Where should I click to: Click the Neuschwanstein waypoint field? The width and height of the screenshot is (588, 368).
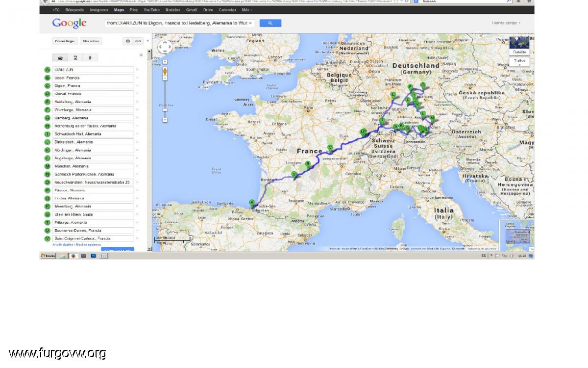pyautogui.click(x=93, y=182)
